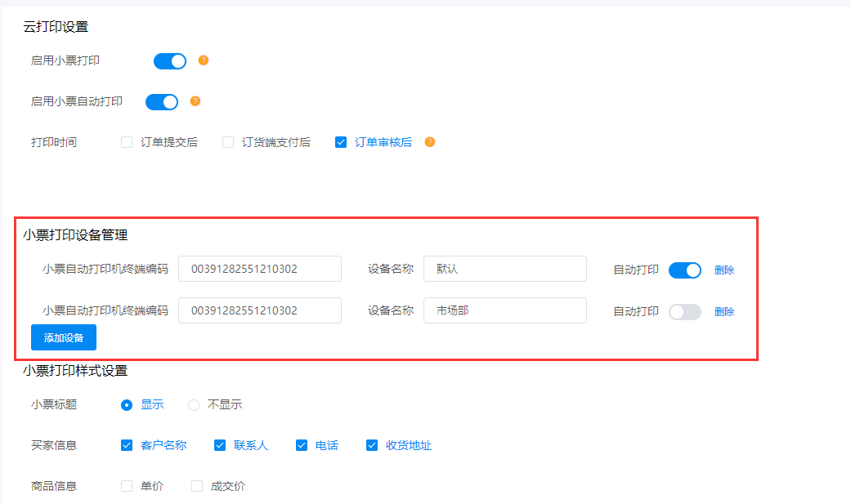Edit the 市场部 device name field
This screenshot has width=851, height=504.
click(504, 310)
